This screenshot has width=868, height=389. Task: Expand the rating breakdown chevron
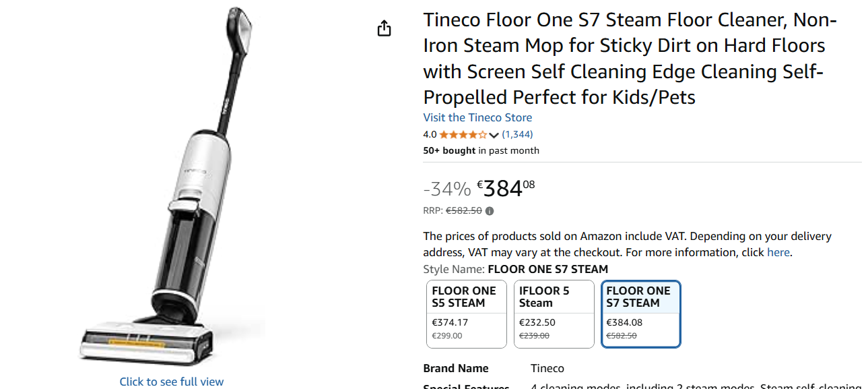pyautogui.click(x=494, y=135)
